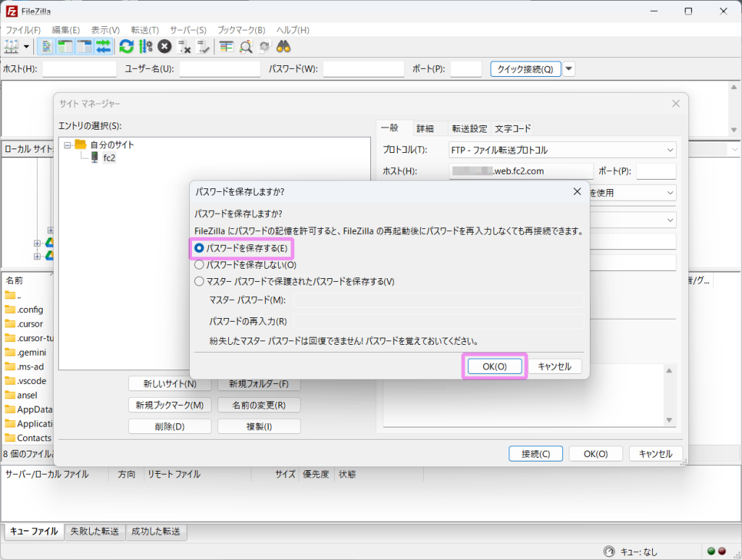The image size is (742, 560).
Task: Toggle local directory tree display icon
Action: click(x=65, y=46)
